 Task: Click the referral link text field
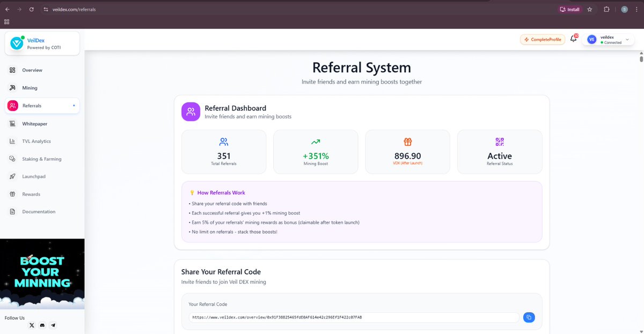(354, 317)
